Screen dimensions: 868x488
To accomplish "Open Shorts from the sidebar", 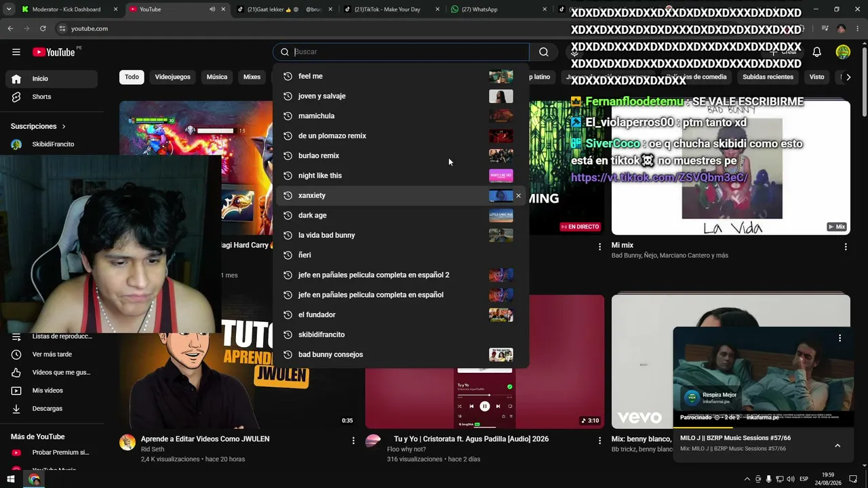I will pyautogui.click(x=52, y=97).
